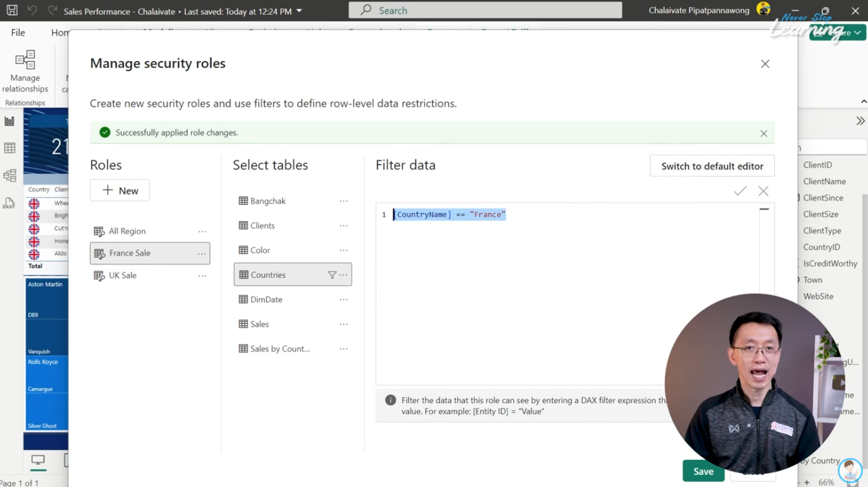Click the filter icon on the Countries table

coord(332,274)
